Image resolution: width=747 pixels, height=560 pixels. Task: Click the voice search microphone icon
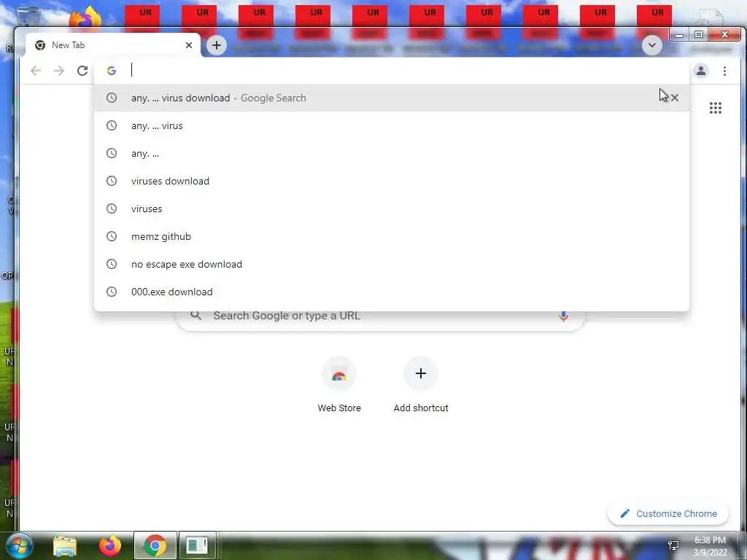(563, 316)
